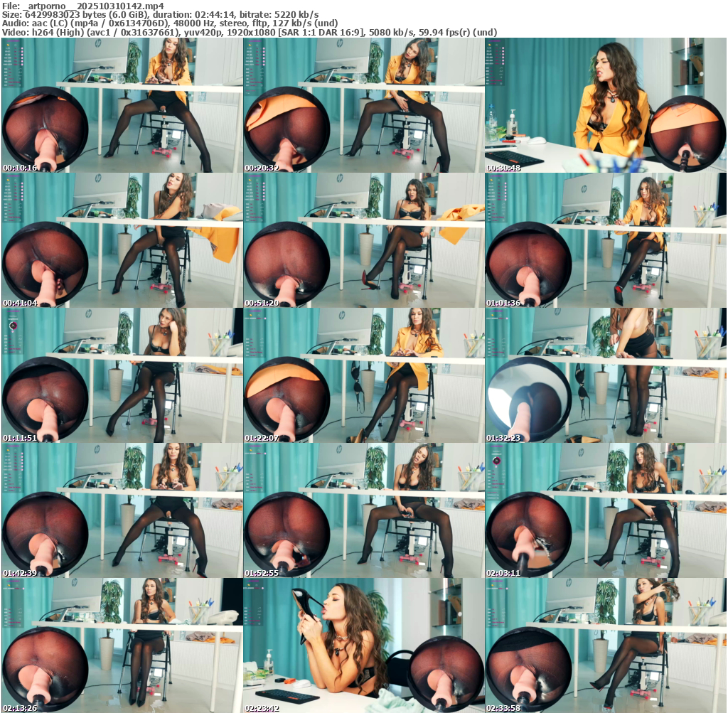The width and height of the screenshot is (728, 713).
Task: Click the 02:44:14 duration value
Action: [220, 15]
